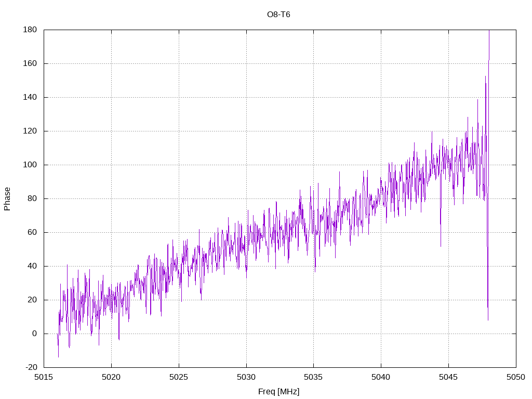Click the 5045 x-axis tick label

448,377
